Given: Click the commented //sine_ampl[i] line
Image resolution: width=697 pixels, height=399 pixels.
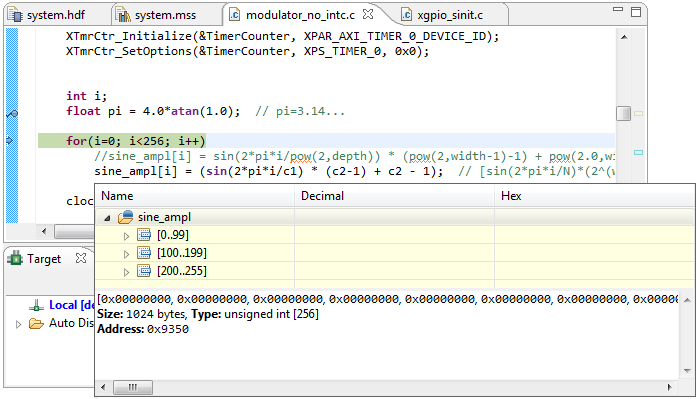Looking at the screenshot, I should click(x=355, y=156).
